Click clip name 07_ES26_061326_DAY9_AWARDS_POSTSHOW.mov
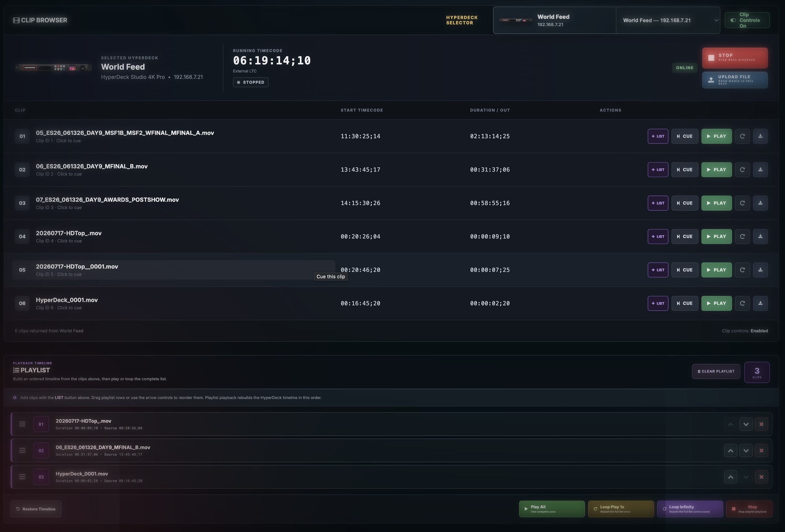This screenshot has height=532, width=785. (x=108, y=200)
